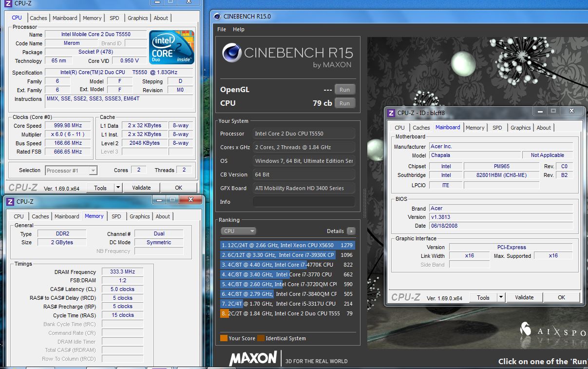Click OK in CPU-Z blcff8 window
Viewport: 588px width, 369px height.
(561, 297)
